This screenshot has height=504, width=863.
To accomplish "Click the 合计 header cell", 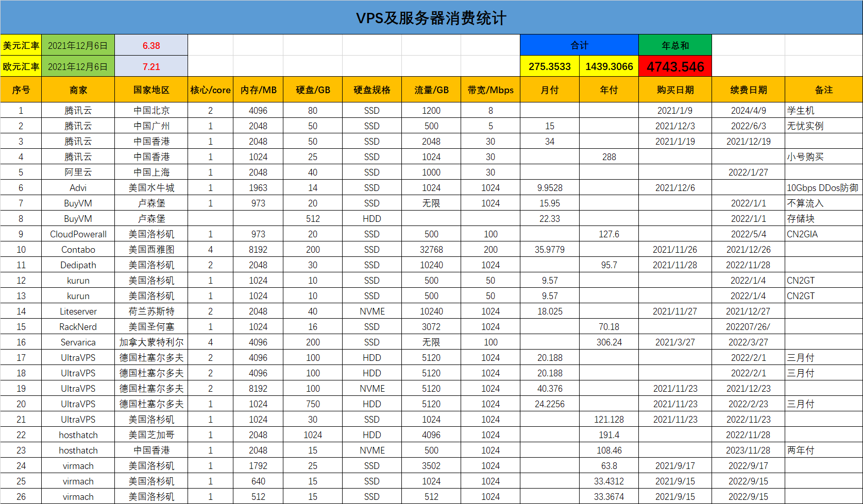I will 579,45.
